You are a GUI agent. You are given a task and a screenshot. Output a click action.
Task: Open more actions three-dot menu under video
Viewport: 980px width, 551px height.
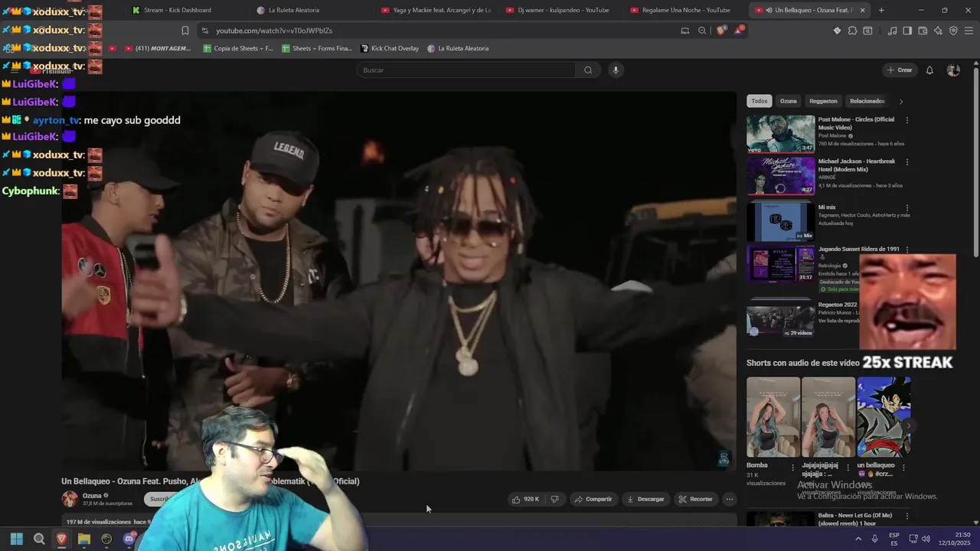click(x=730, y=499)
